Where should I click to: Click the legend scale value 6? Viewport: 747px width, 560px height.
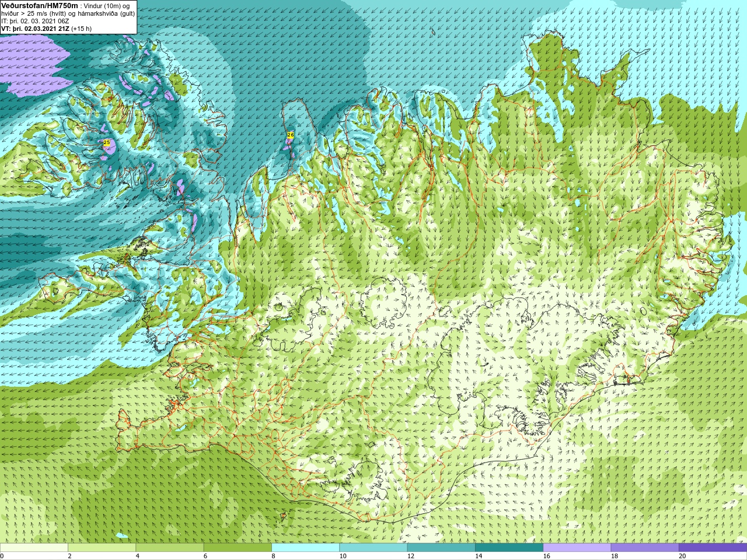(205, 556)
